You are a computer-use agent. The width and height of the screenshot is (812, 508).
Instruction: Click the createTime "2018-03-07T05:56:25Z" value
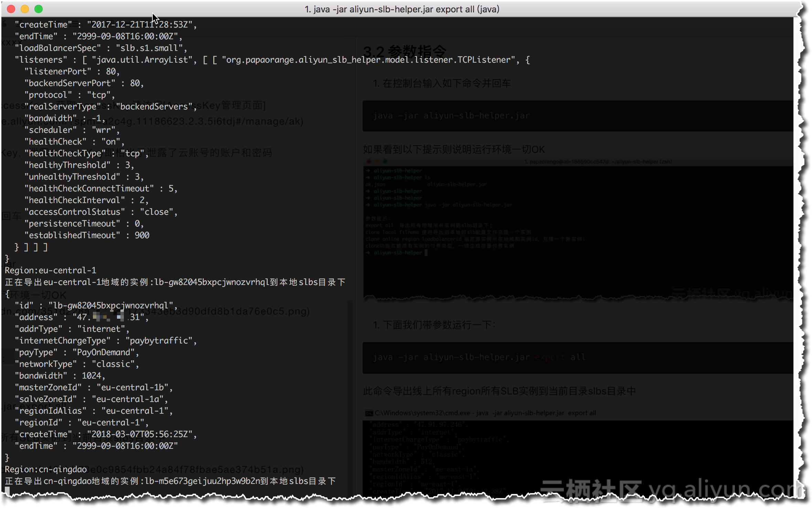[139, 434]
